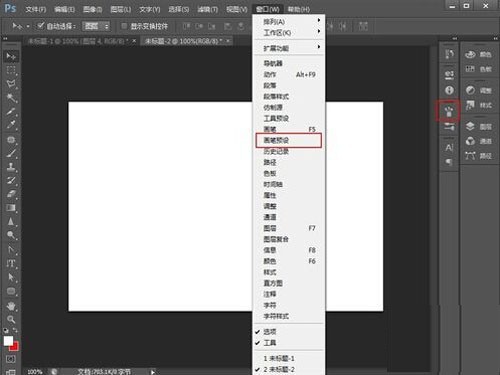Toggle Quick Mask mode button
500x375 pixels.
point(11,359)
